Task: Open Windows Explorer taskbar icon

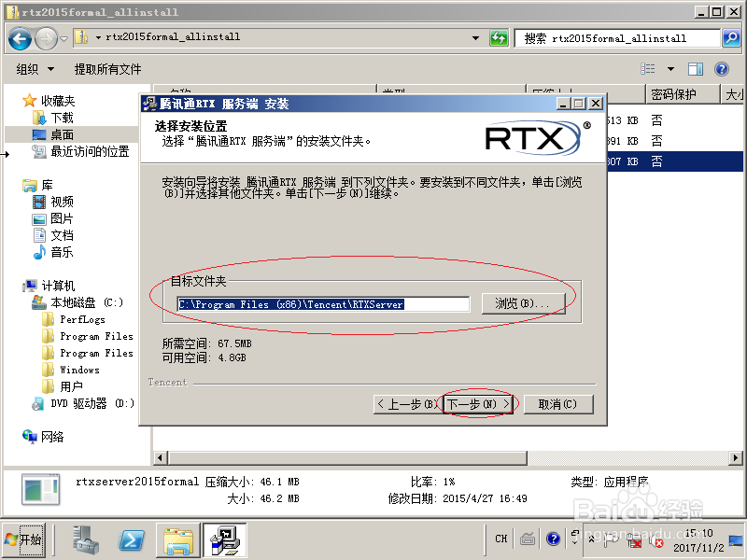Action: (177, 540)
